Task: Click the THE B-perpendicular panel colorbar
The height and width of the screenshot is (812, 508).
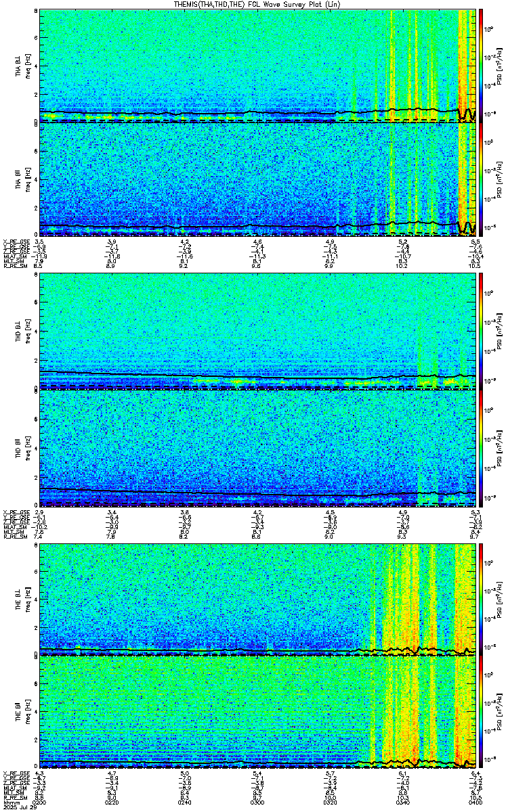Action: (481, 600)
